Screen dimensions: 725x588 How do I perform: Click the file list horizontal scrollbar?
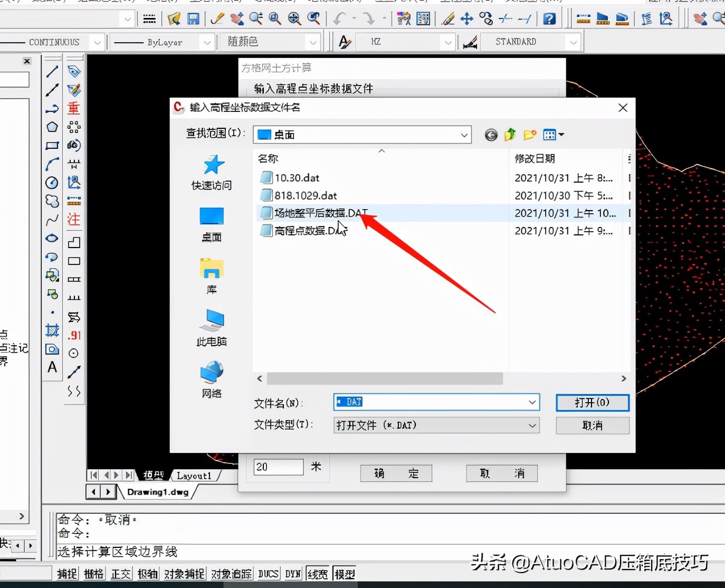pos(385,378)
